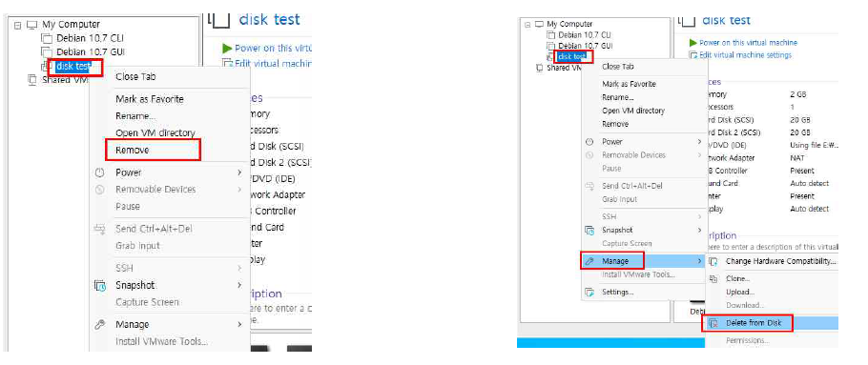Expand the Removable Devices arrow in the right image

(x=700, y=154)
